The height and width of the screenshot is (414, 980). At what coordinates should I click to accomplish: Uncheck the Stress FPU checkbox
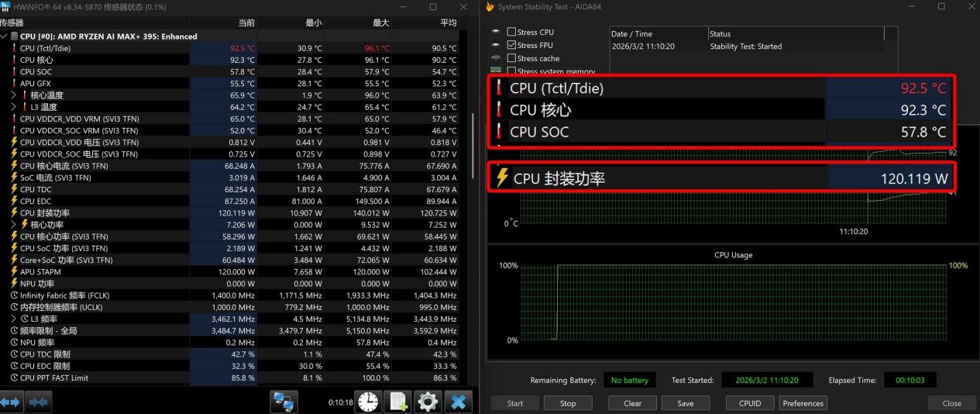[511, 46]
